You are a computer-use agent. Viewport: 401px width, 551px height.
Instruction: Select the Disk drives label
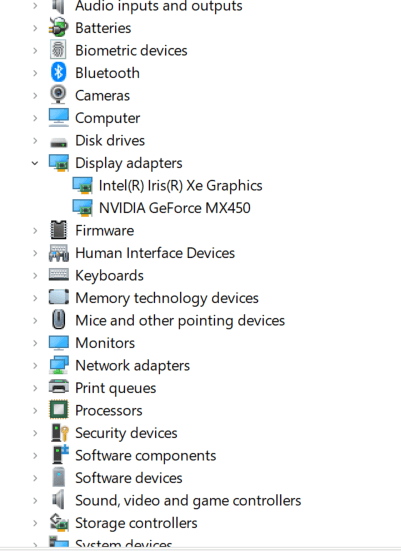[110, 141]
